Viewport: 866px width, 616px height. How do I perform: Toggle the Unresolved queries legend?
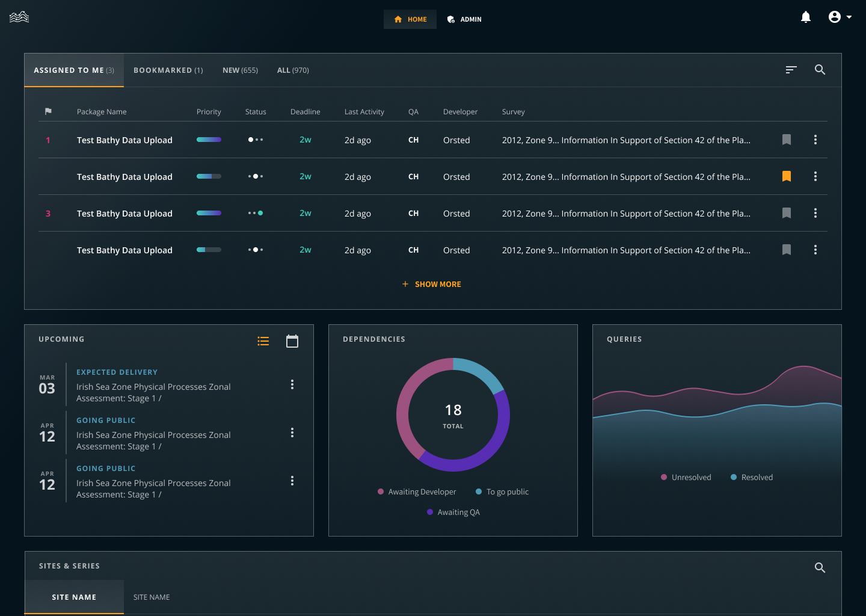(x=686, y=477)
